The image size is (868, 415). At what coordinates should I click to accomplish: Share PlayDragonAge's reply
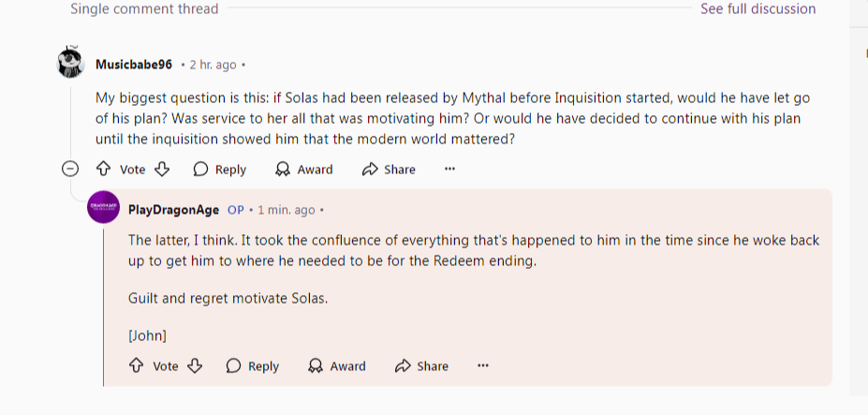[x=421, y=366]
